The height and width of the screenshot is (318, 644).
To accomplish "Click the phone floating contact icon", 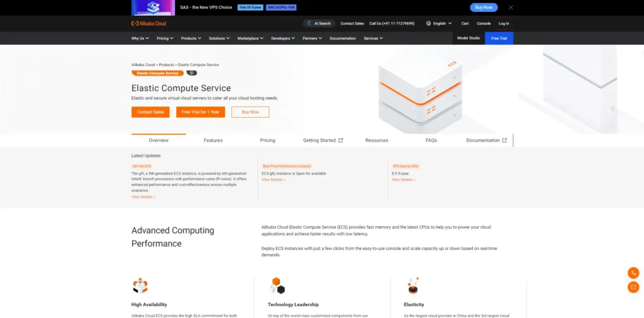I will coord(633,273).
